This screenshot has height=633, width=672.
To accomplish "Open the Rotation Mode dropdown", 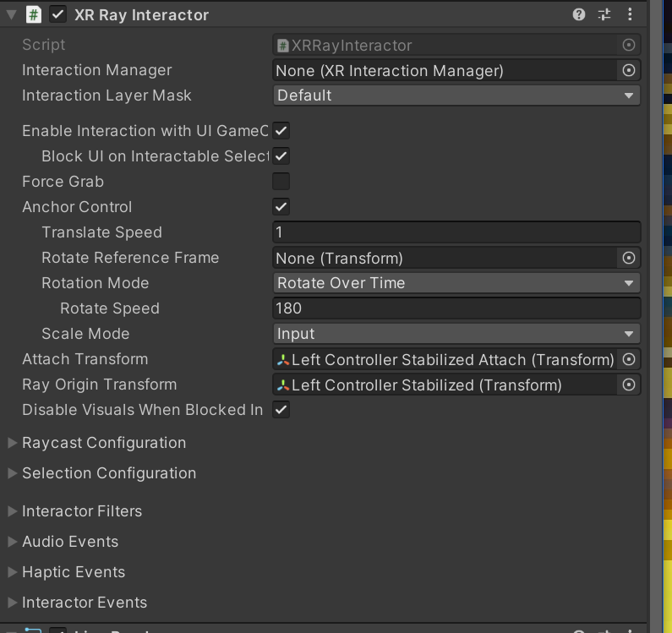I will 456,283.
